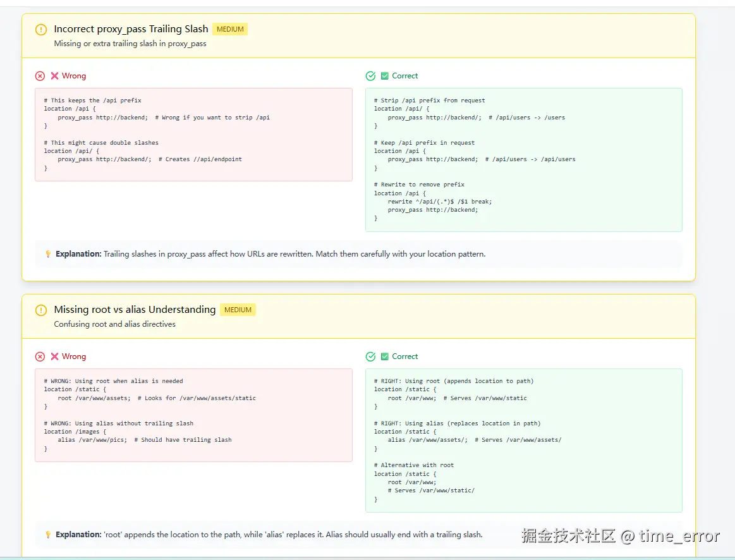Click comment '# Strip /api prefix from request'
735x560 pixels.
(429, 100)
